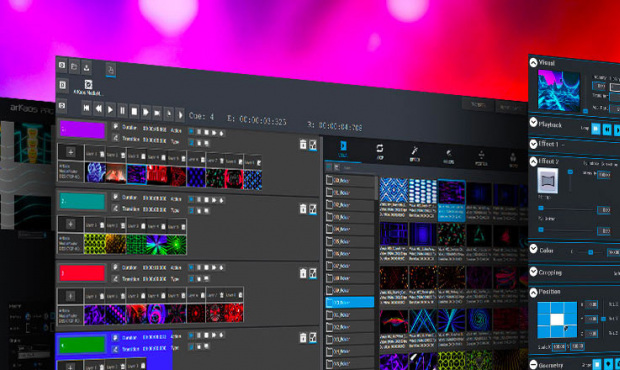Click the skip-to-start transport icon
This screenshot has height=370, width=620.
87,108
